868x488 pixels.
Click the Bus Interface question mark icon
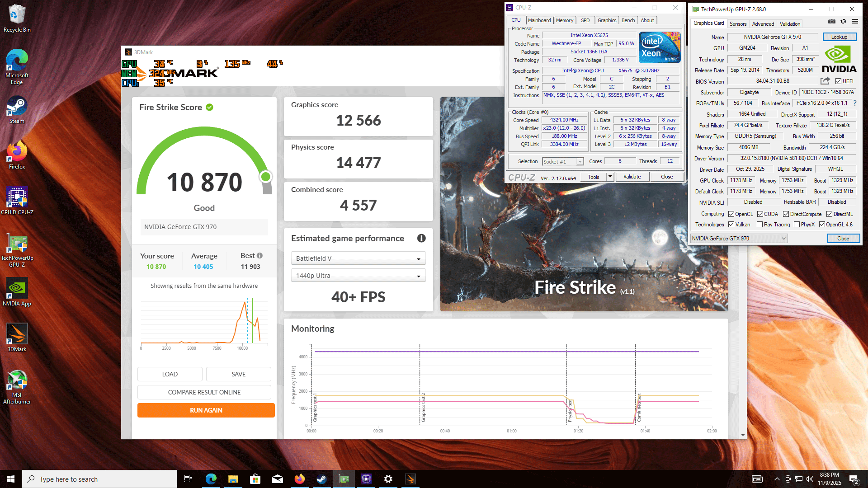855,103
